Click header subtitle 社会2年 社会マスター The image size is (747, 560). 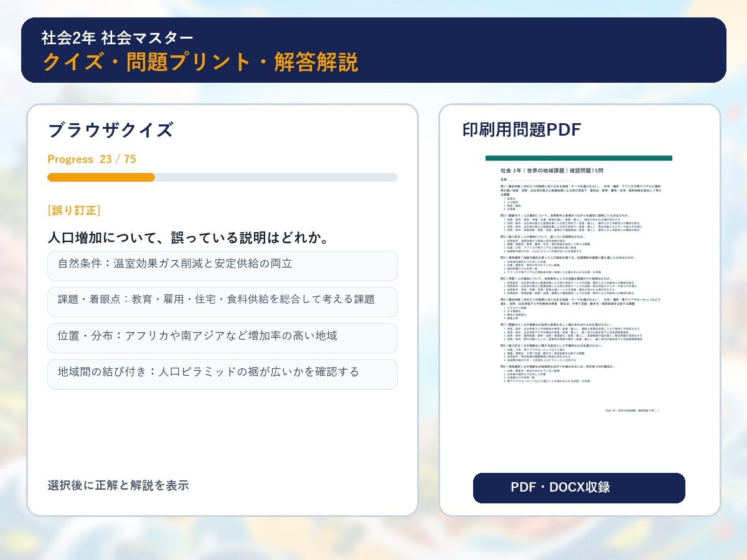pos(118,37)
